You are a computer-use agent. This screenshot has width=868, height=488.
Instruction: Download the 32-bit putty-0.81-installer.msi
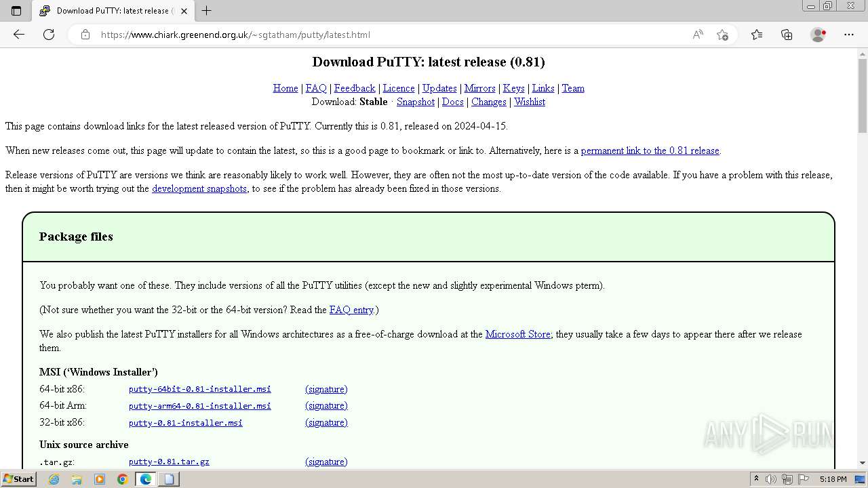[x=186, y=423]
